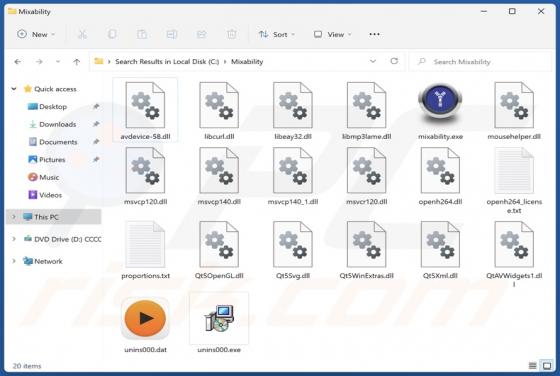The image size is (560, 376).
Task: Open Music in Quick access
Action: click(49, 177)
